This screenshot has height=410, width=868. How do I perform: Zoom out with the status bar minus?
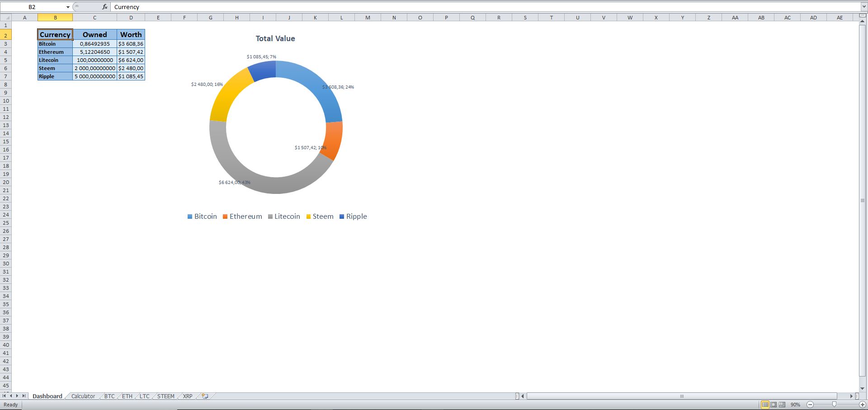(811, 405)
